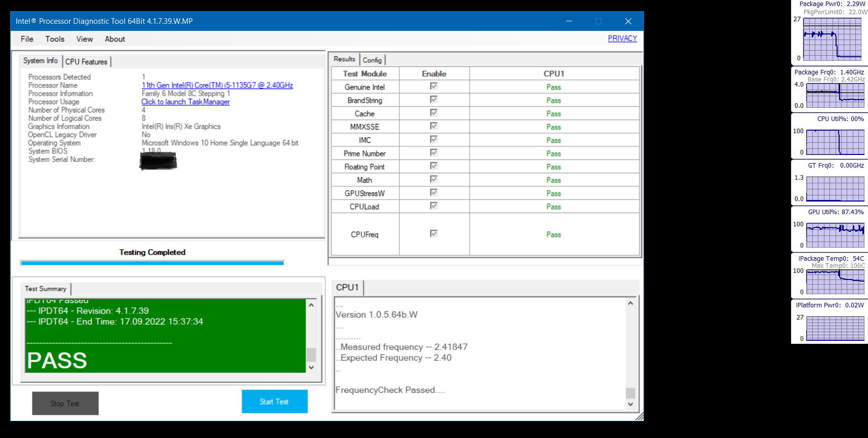868x438 pixels.
Task: Click the link to launch Task Manager
Action: 185,102
